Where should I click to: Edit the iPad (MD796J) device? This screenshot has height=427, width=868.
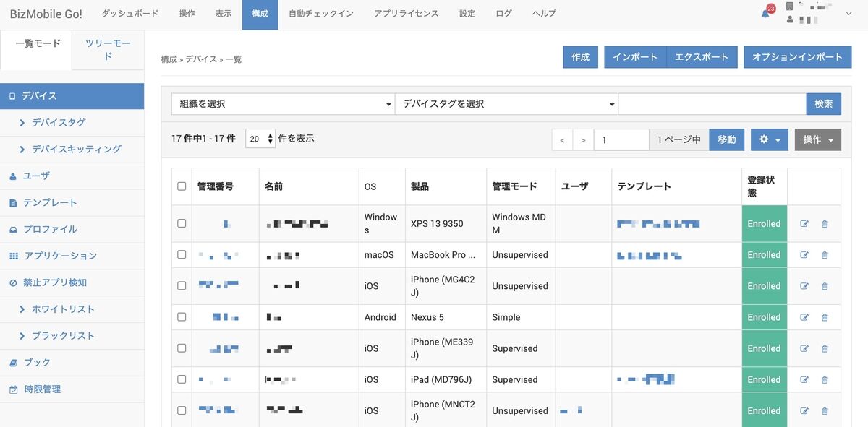click(804, 379)
